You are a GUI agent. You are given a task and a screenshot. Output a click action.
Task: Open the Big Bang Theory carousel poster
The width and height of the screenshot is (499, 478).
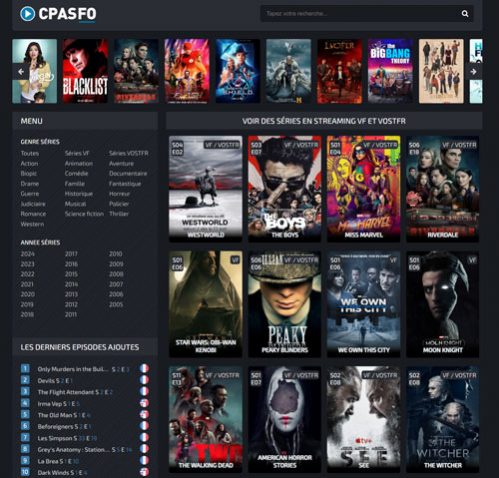[x=390, y=71]
